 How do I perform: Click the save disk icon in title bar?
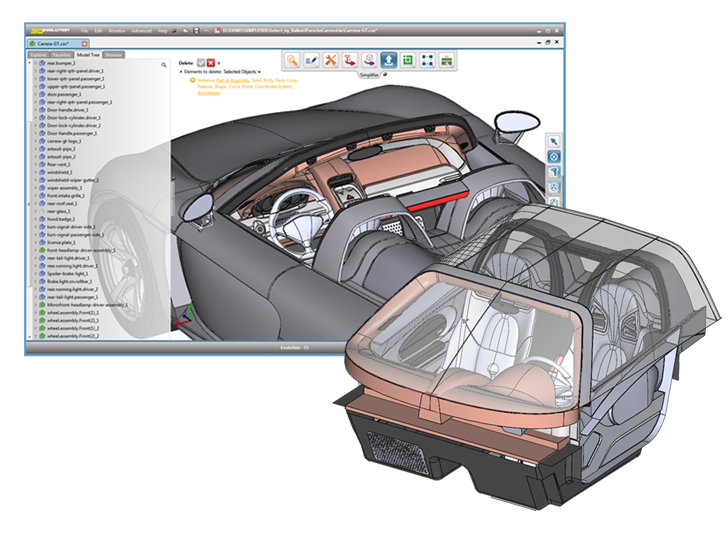pos(196,31)
